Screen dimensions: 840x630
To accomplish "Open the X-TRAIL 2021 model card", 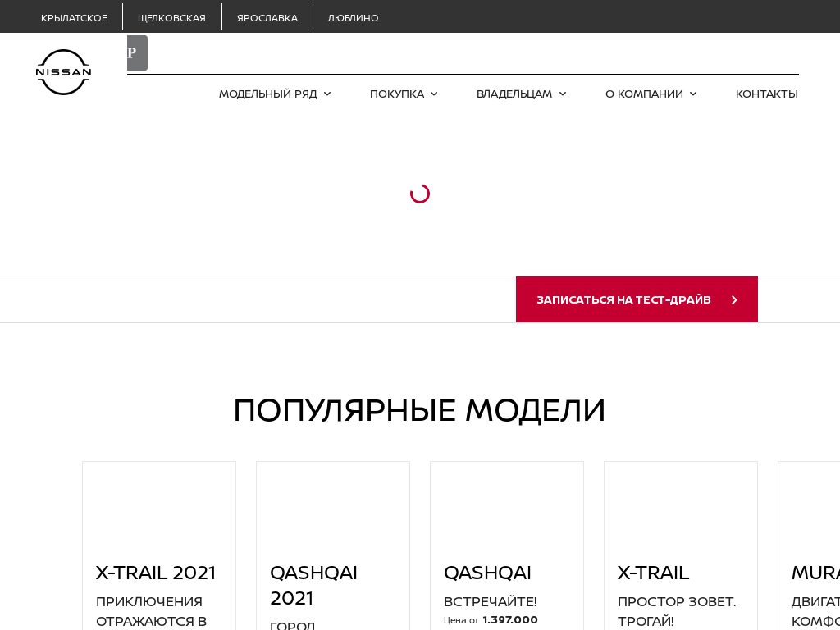I will pyautogui.click(x=156, y=572).
